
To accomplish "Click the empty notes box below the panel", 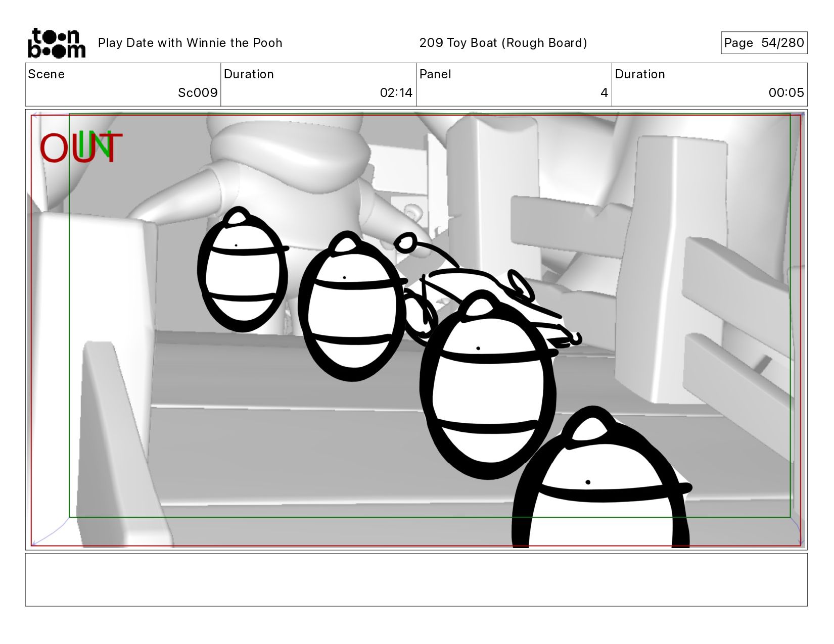I will [416, 580].
